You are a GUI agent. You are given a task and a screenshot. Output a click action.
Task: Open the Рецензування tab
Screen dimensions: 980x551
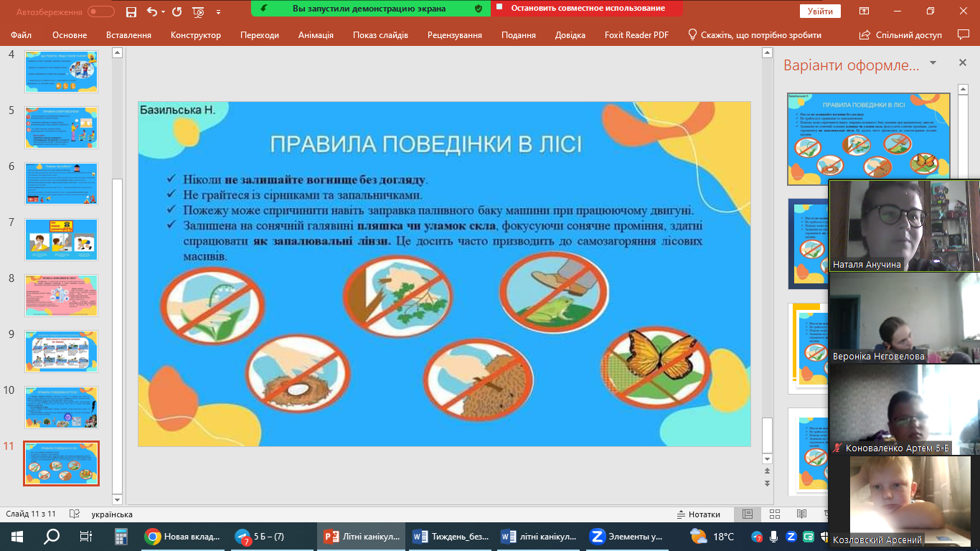coord(455,34)
